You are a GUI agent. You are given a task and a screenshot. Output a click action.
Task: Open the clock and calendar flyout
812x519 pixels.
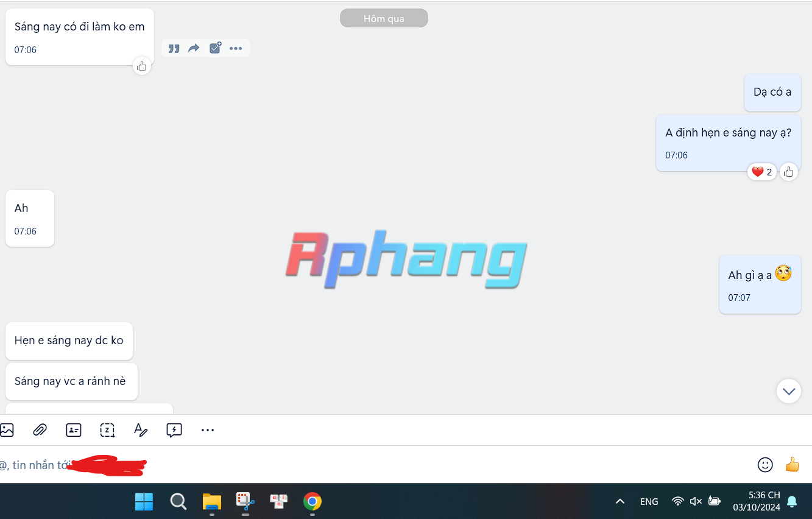(x=757, y=501)
